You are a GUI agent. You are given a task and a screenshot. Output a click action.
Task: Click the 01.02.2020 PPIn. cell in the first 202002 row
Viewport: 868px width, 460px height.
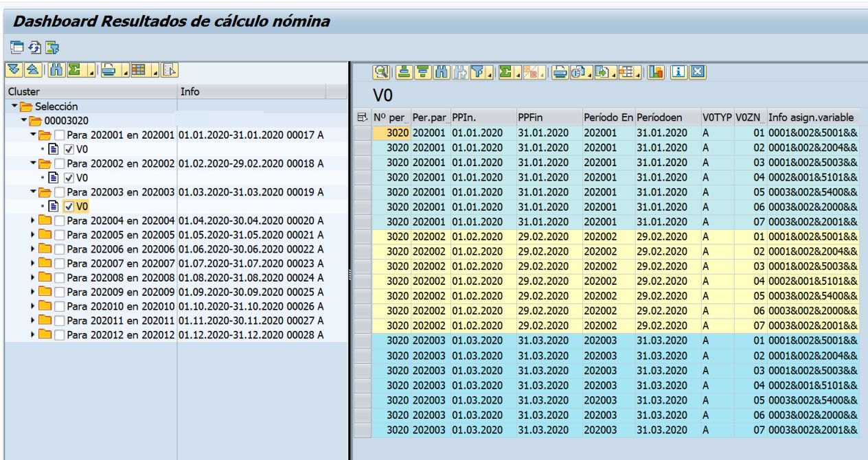[483, 236]
